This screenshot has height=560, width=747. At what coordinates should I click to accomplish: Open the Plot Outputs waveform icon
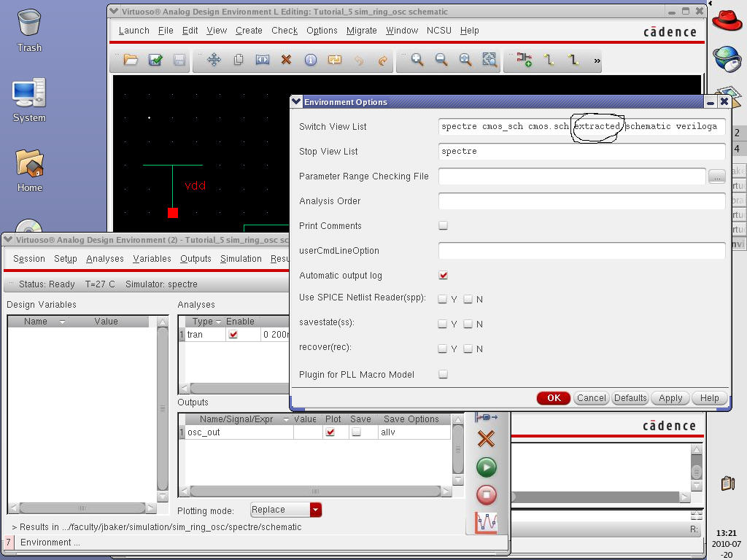tap(486, 522)
